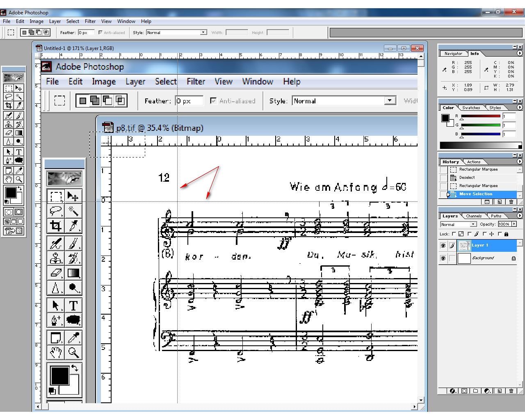Open the blending mode dropdown in Layers palette
Screen dimensions: 525x420
(x=473, y=224)
